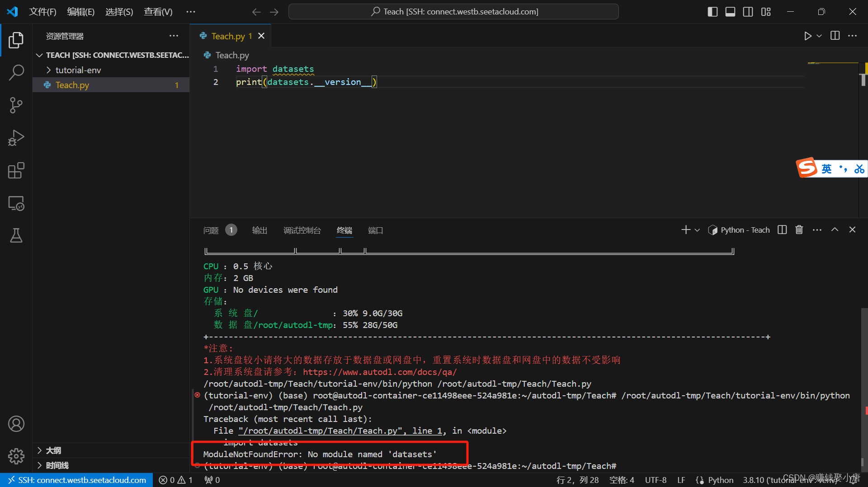Open the Search view icon
This screenshot has height=487, width=868.
pyautogui.click(x=16, y=73)
